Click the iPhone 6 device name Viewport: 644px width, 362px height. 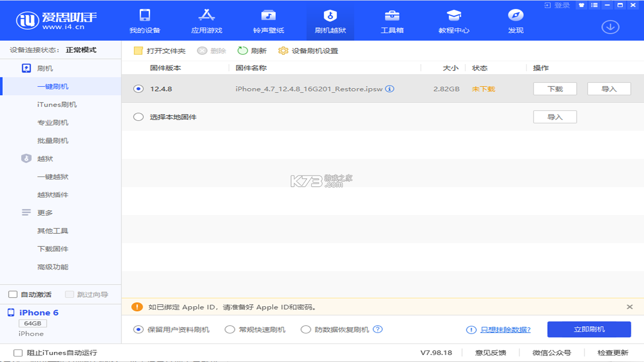tap(39, 313)
